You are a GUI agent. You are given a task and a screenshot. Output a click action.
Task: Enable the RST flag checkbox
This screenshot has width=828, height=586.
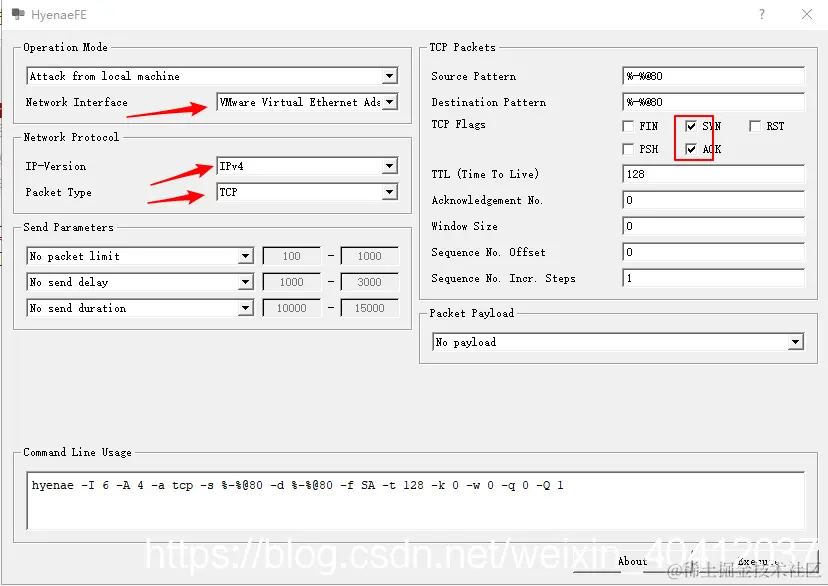[755, 126]
